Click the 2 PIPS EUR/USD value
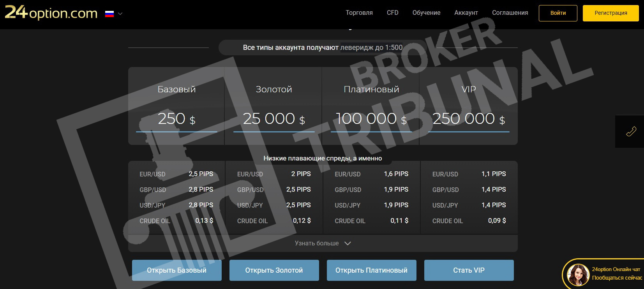The width and height of the screenshot is (644, 289). (301, 174)
